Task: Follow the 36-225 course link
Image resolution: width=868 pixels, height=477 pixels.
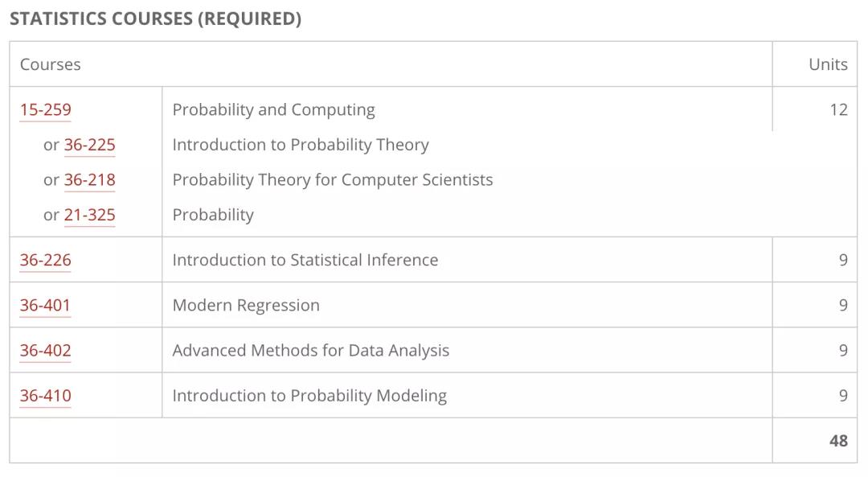Action: pyautogui.click(x=89, y=146)
